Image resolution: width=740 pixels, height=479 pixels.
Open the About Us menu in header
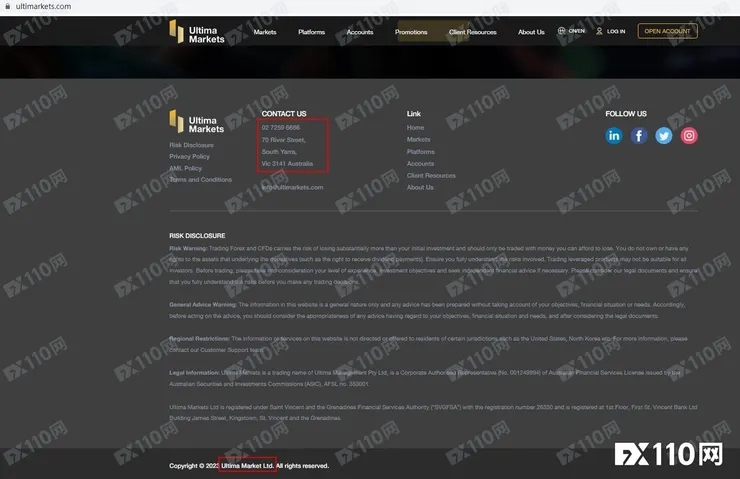tap(531, 32)
